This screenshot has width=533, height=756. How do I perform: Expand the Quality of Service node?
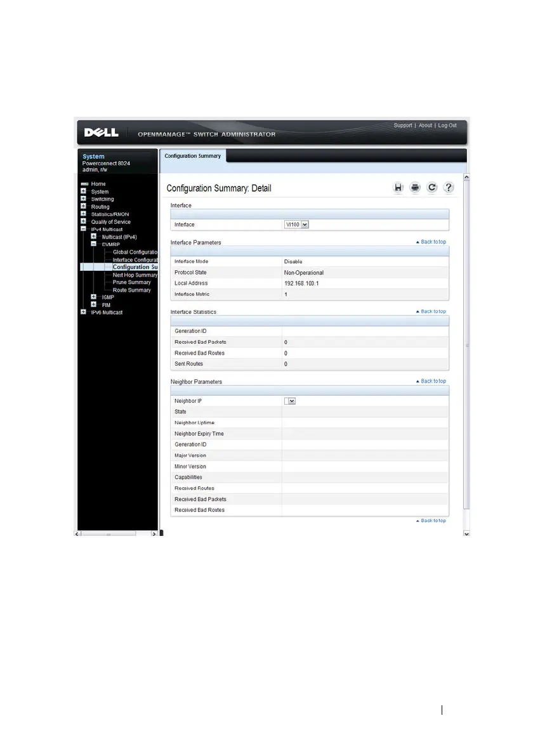84,221
